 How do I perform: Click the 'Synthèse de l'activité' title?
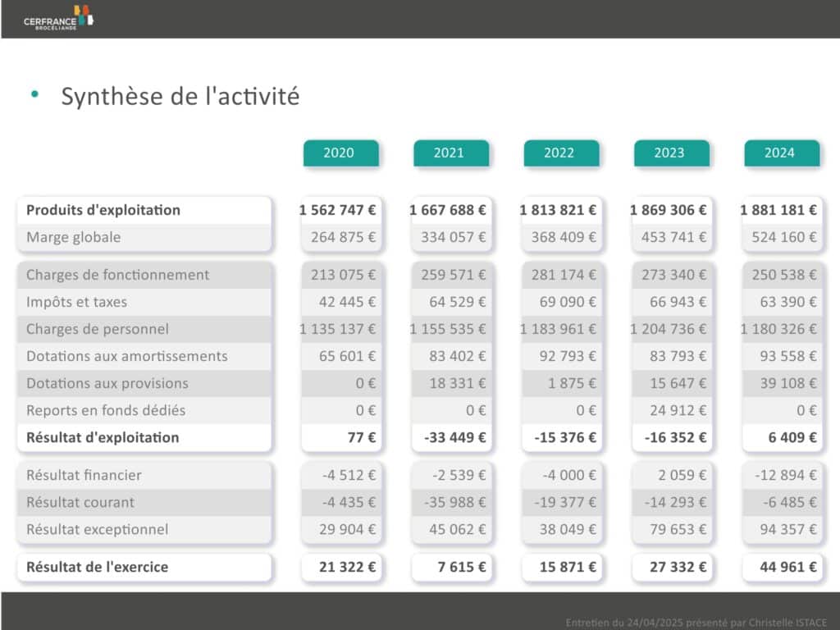[180, 97]
